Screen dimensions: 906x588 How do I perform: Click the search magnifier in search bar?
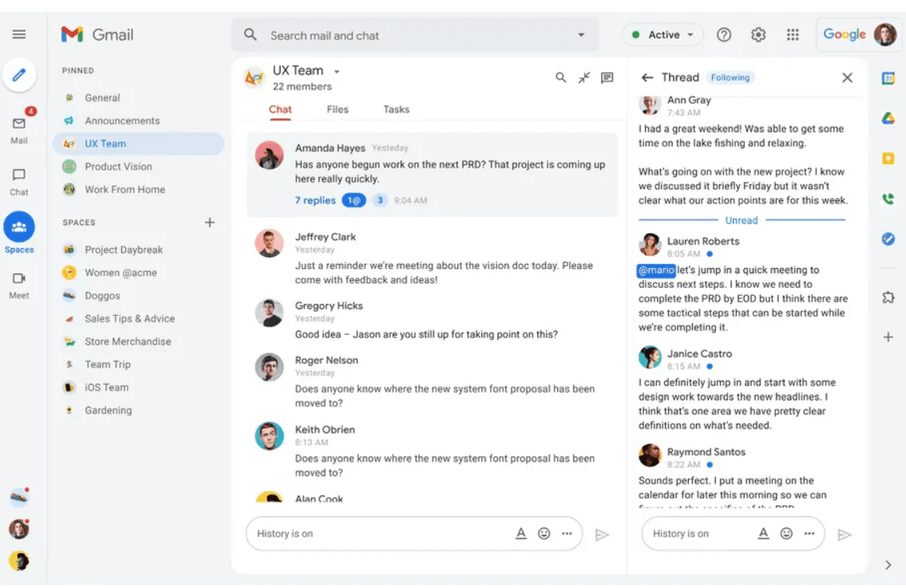tap(250, 34)
